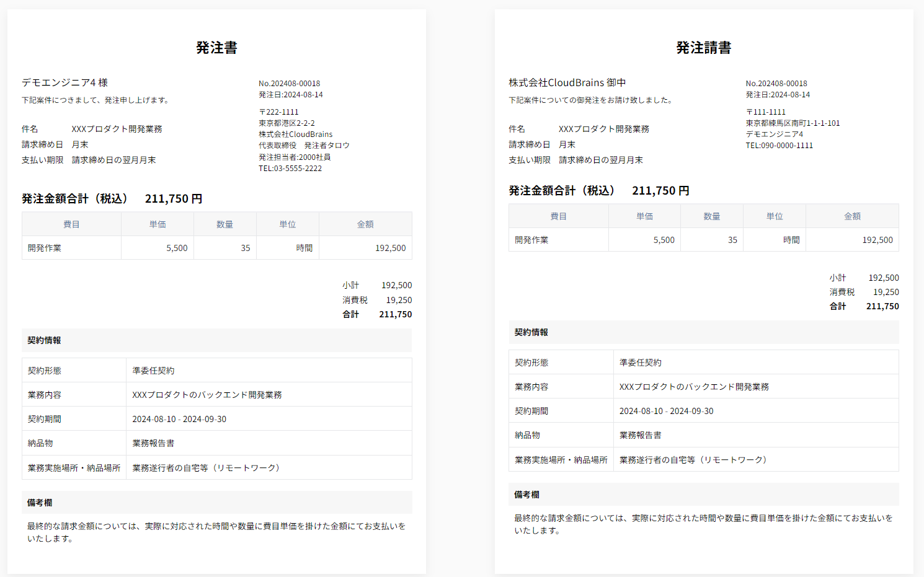Viewport: 924px width, 577px height.
Task: Click 'No.202408-00018' in the 発注書 document
Action: tap(290, 83)
